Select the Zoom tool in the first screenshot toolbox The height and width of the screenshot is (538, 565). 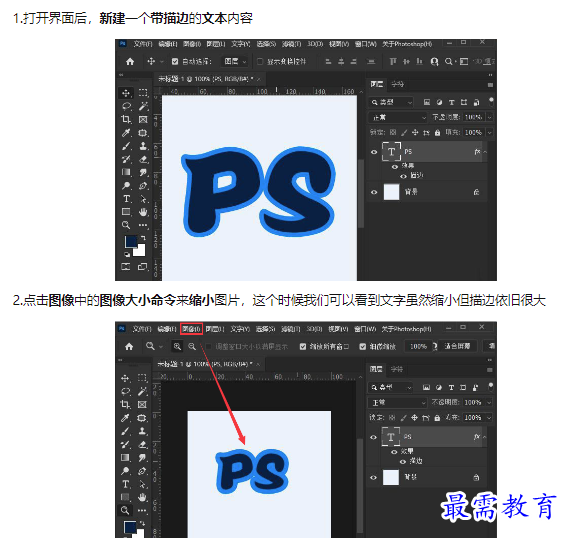126,225
